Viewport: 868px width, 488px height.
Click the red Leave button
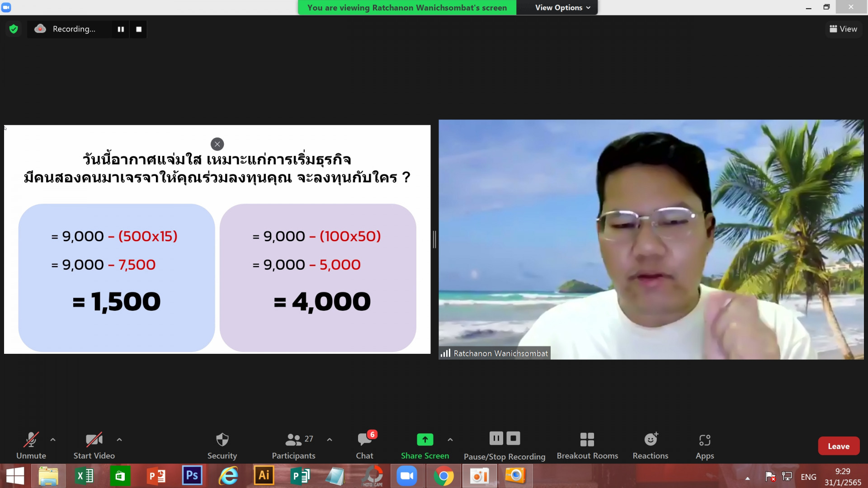[x=839, y=446]
